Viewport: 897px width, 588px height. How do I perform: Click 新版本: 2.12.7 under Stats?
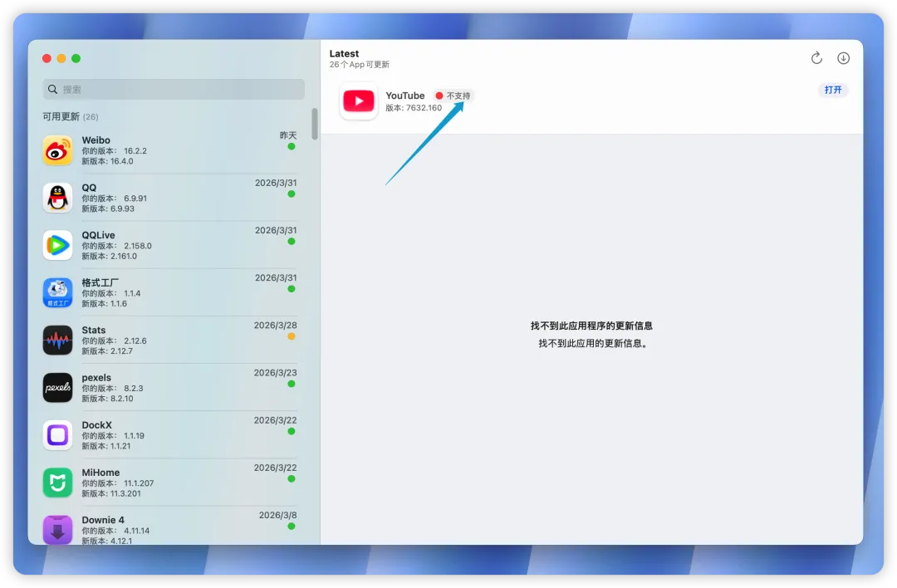107,351
